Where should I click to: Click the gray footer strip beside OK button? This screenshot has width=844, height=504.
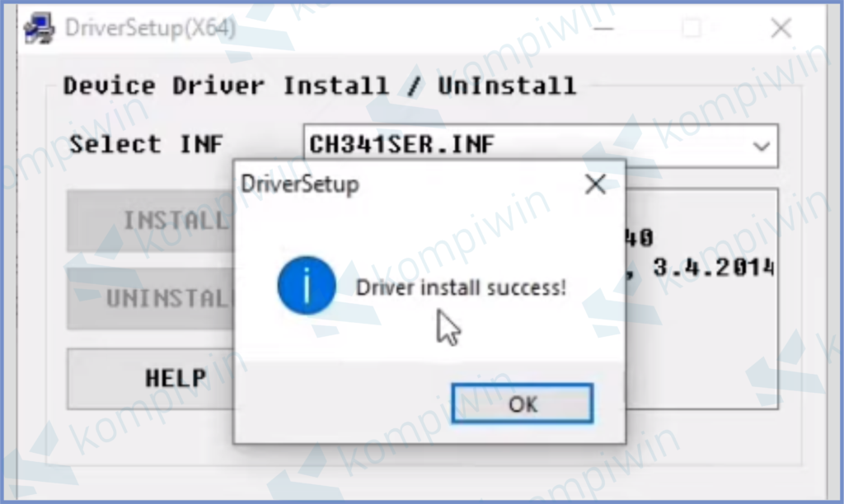[x=342, y=404]
